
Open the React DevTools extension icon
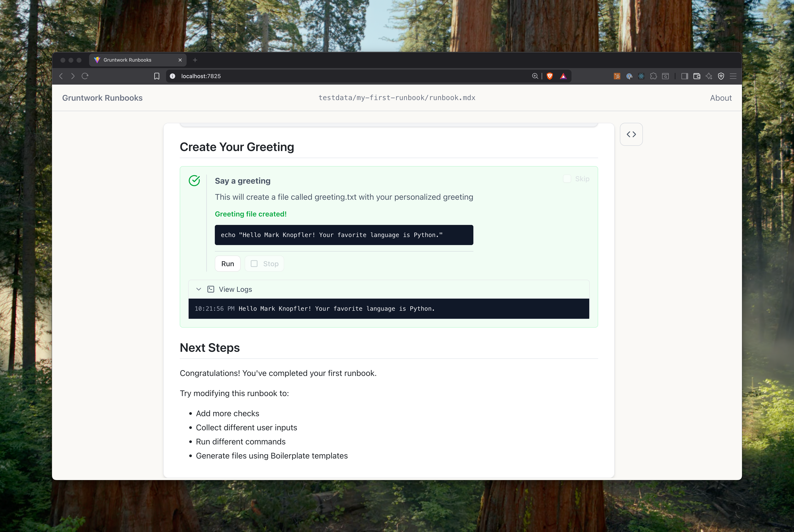[641, 76]
